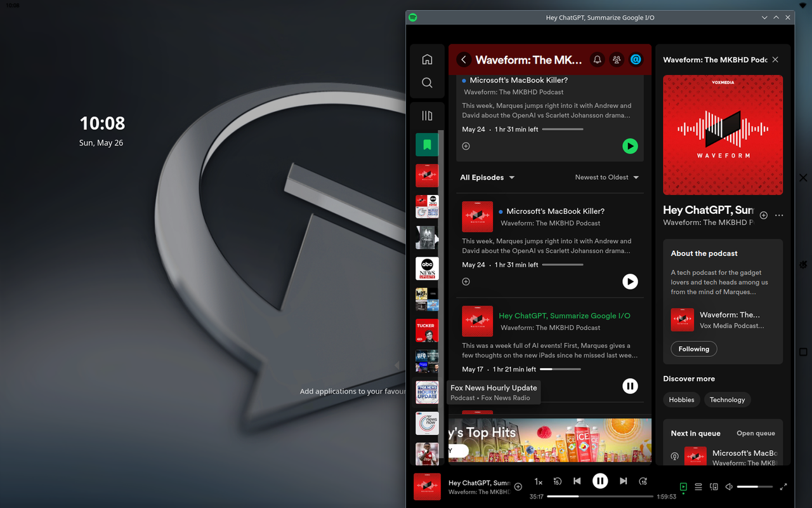Click Hey ChatGPT episode thumbnail in list

(x=478, y=321)
